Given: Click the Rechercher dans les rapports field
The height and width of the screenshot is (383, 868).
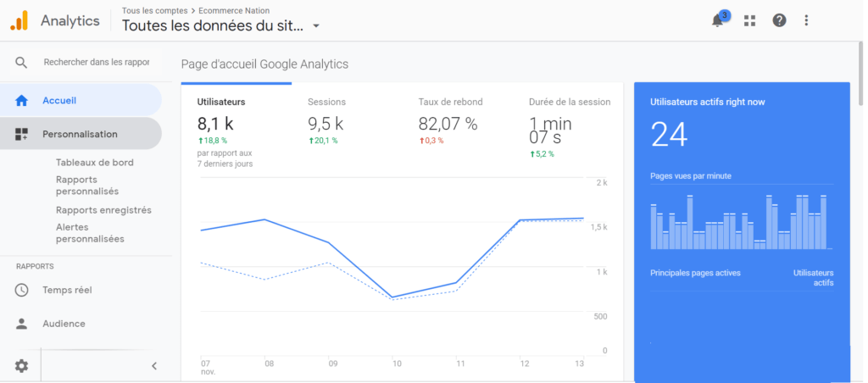Looking at the screenshot, I should pos(97,63).
